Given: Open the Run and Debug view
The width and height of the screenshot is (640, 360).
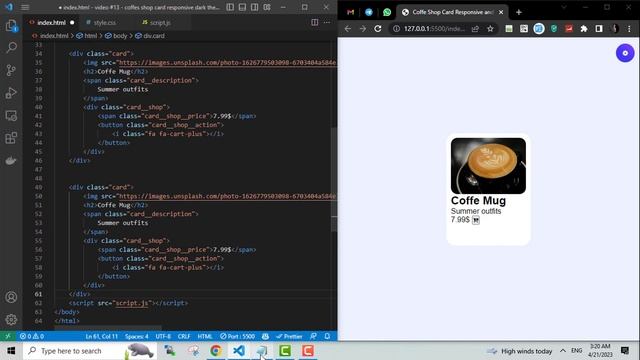Looking at the screenshot, I should pos(11,93).
